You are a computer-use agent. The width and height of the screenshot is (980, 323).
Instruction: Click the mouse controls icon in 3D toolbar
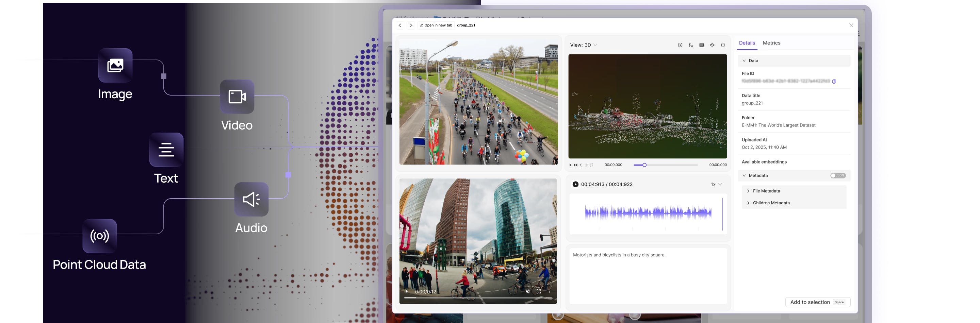tap(722, 45)
